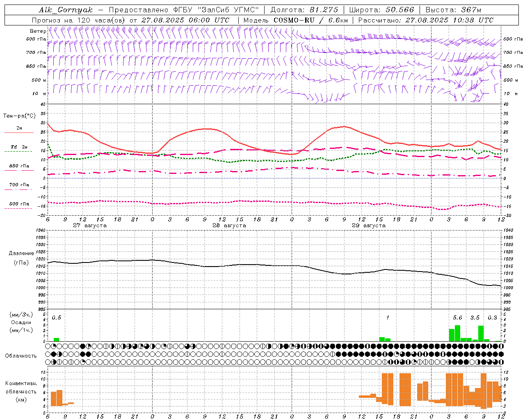Select the forecast start 27.08.2025 06:00 UTC
Screen dimensions: 525x420
185,20
